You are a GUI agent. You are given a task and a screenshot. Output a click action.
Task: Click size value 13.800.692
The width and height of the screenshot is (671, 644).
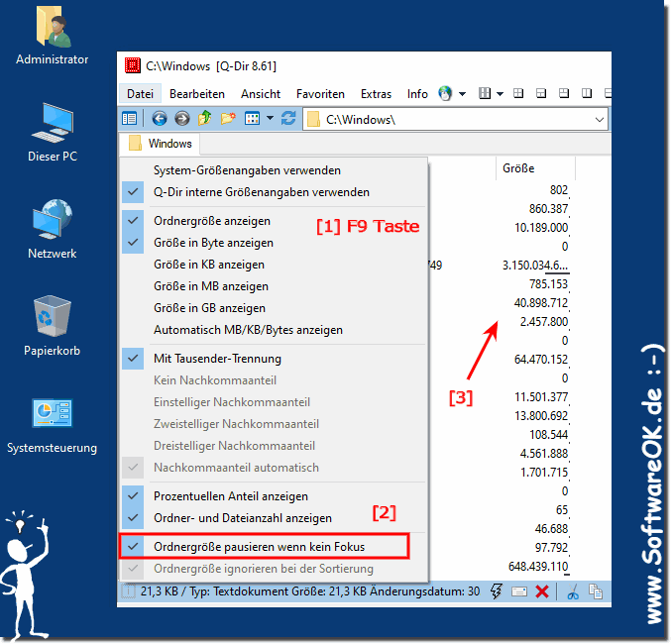point(541,416)
